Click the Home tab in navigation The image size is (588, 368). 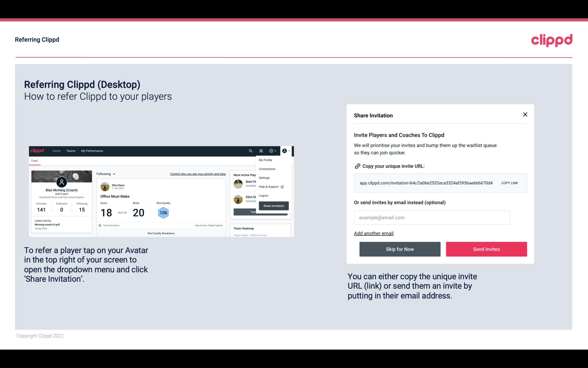click(56, 151)
